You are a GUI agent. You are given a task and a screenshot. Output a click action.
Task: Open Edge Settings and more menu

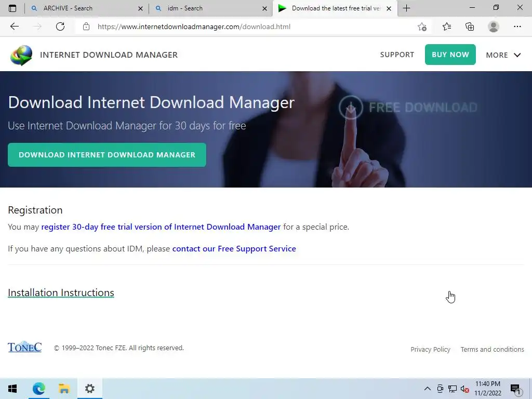click(517, 26)
